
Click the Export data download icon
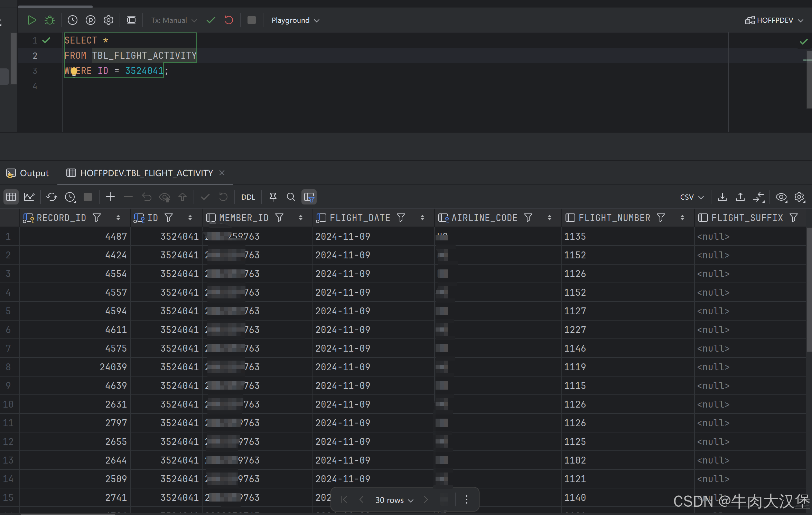click(722, 197)
